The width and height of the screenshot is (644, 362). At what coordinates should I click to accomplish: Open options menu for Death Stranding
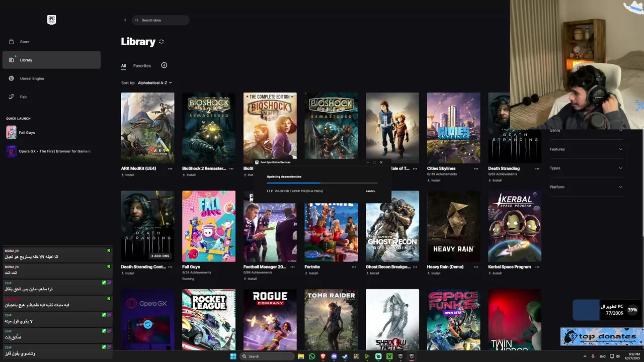[x=537, y=168]
